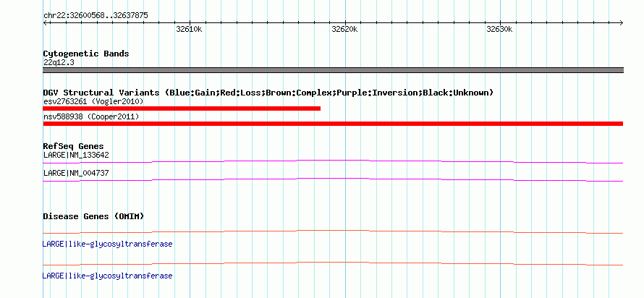This screenshot has height=298, width=644.
Task: Click the 22q12.3 band label
Action: [x=59, y=63]
